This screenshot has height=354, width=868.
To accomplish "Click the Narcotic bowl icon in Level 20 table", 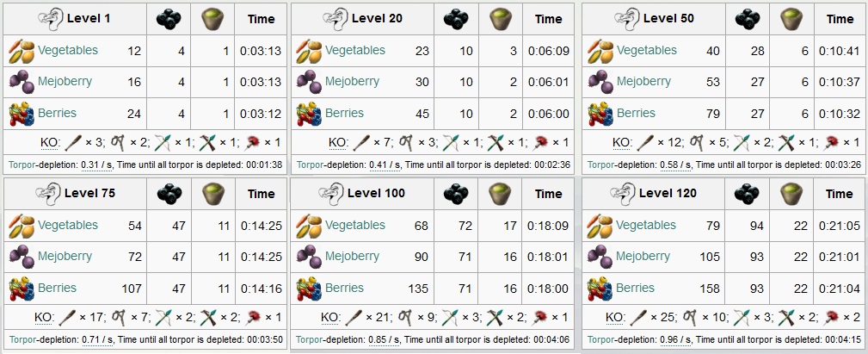I will 501,20.
